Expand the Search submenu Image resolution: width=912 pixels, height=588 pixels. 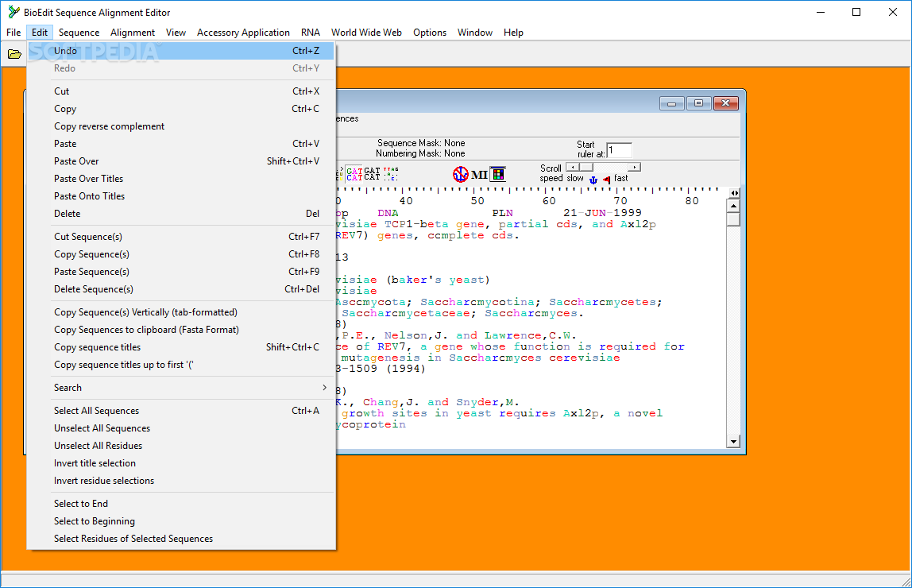[181, 387]
